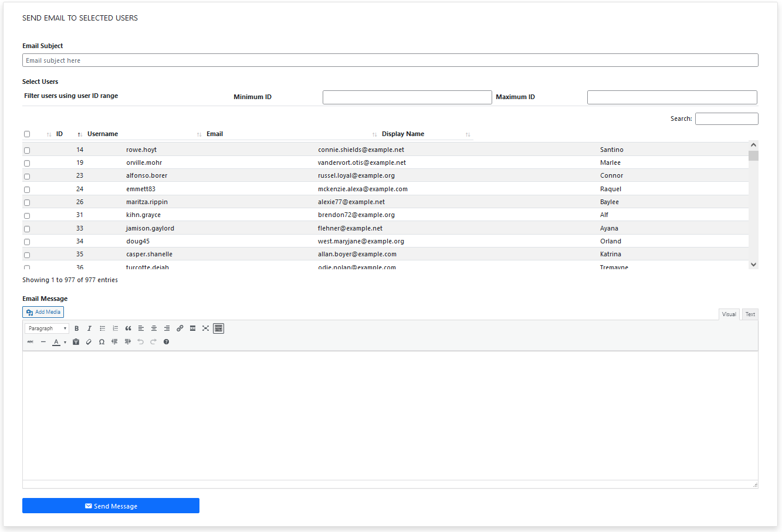Image resolution: width=782 pixels, height=532 pixels.
Task: Check the select-all users checkbox in header
Action: tap(27, 134)
